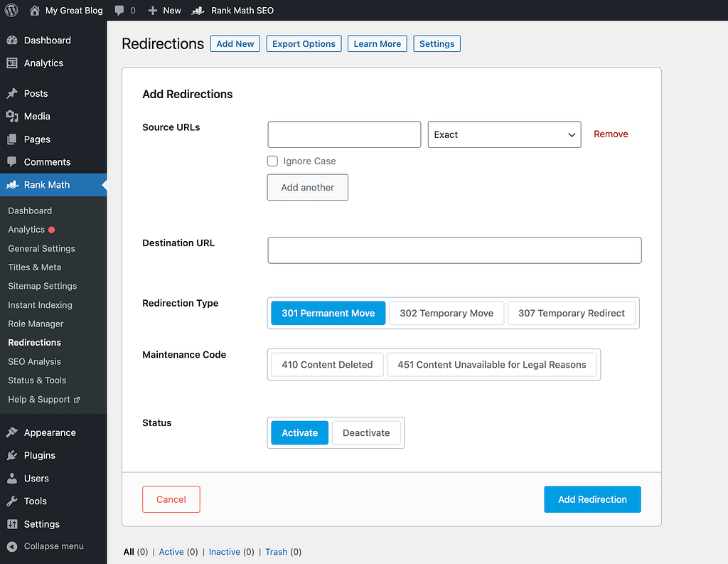Set status to Deactivate
The image size is (728, 564).
pos(366,432)
